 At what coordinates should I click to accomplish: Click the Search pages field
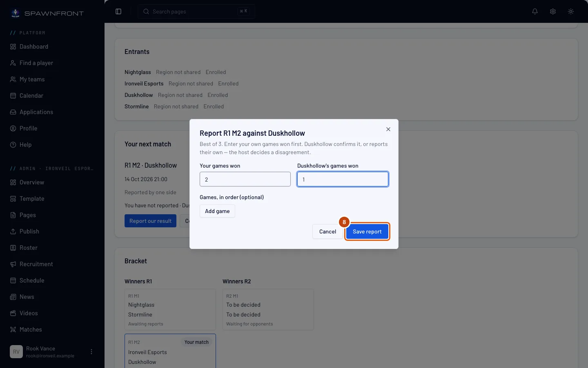pos(196,11)
